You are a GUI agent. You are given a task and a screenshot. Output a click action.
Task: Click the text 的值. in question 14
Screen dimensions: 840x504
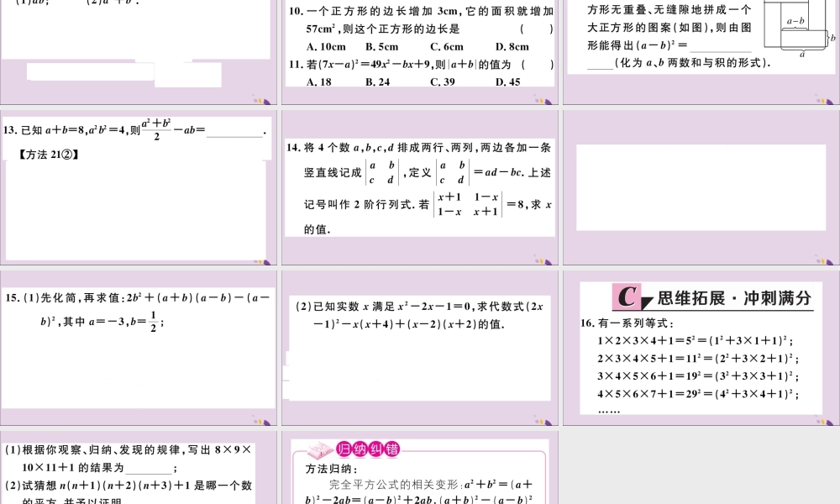click(x=318, y=230)
